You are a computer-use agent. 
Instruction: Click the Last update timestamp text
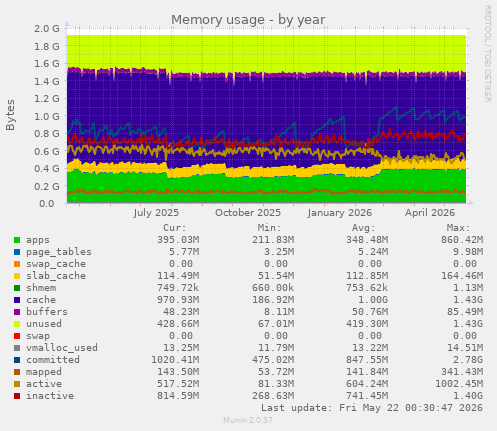(372, 408)
